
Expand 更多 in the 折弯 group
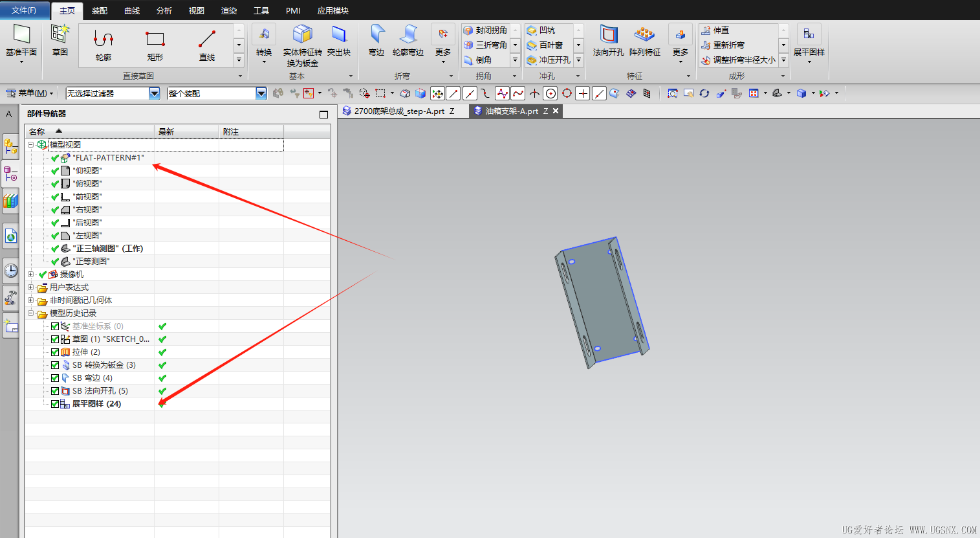443,42
